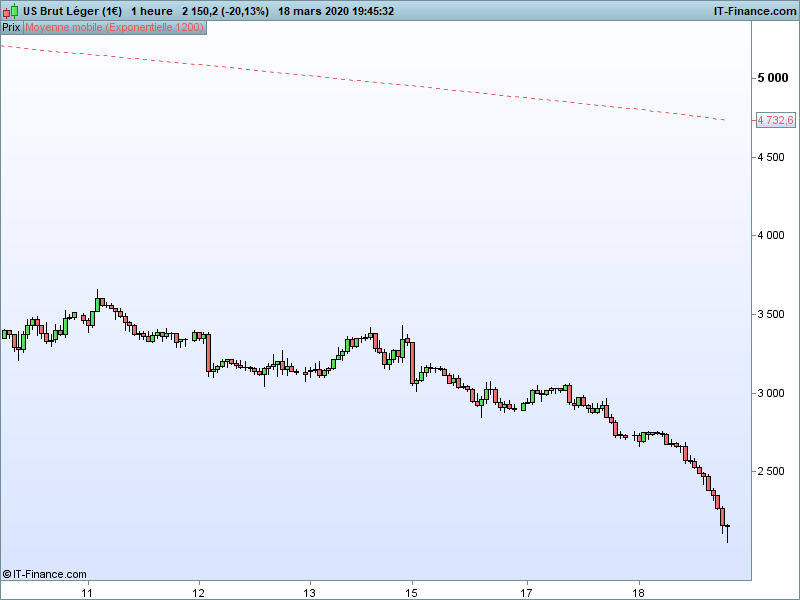Click date label 13 on the time axis
The height and width of the screenshot is (600, 800).
(310, 592)
